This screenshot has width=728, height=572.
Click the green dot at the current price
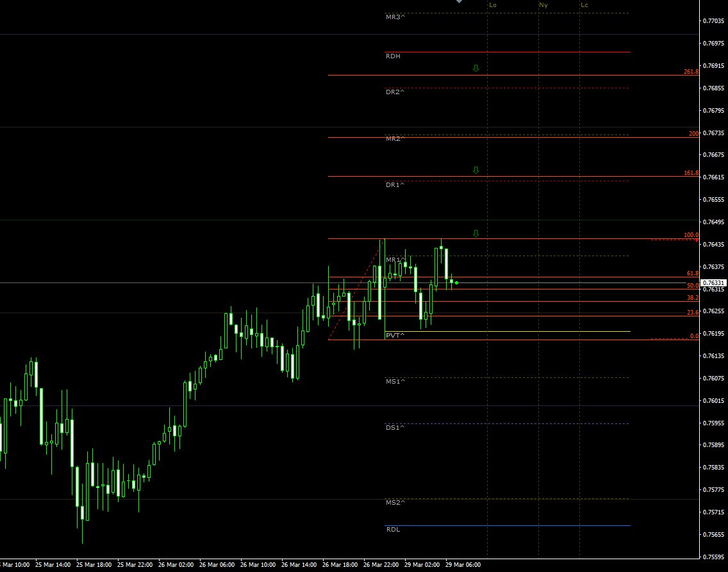457,283
